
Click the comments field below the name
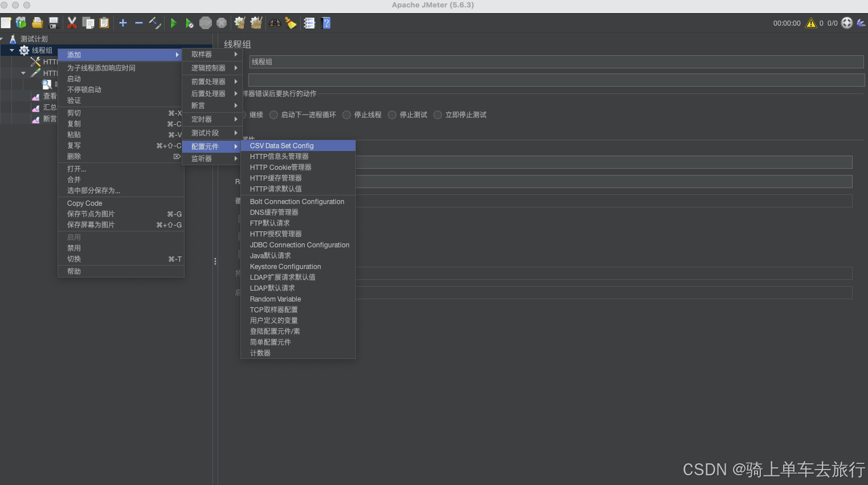pos(556,79)
